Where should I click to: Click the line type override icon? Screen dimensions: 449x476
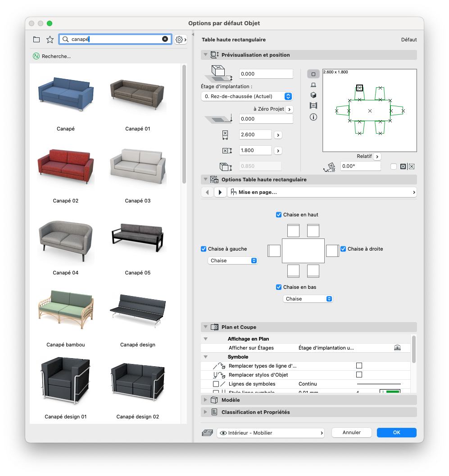(x=219, y=366)
